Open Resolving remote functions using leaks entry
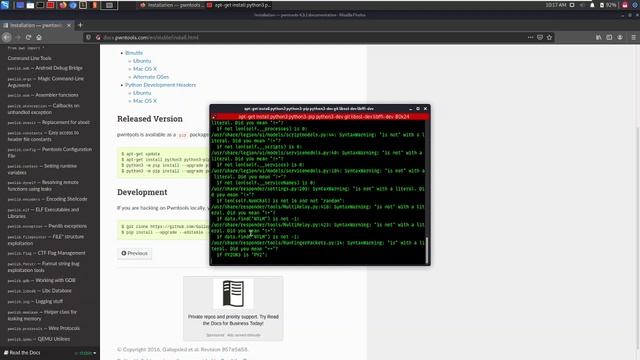The width and height of the screenshot is (640, 360). point(43,186)
